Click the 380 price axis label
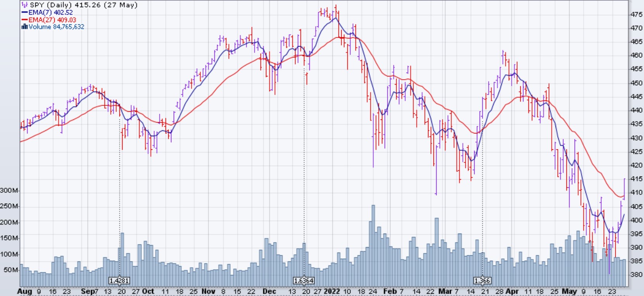Viewport: 644px width, 296px height. click(x=636, y=275)
